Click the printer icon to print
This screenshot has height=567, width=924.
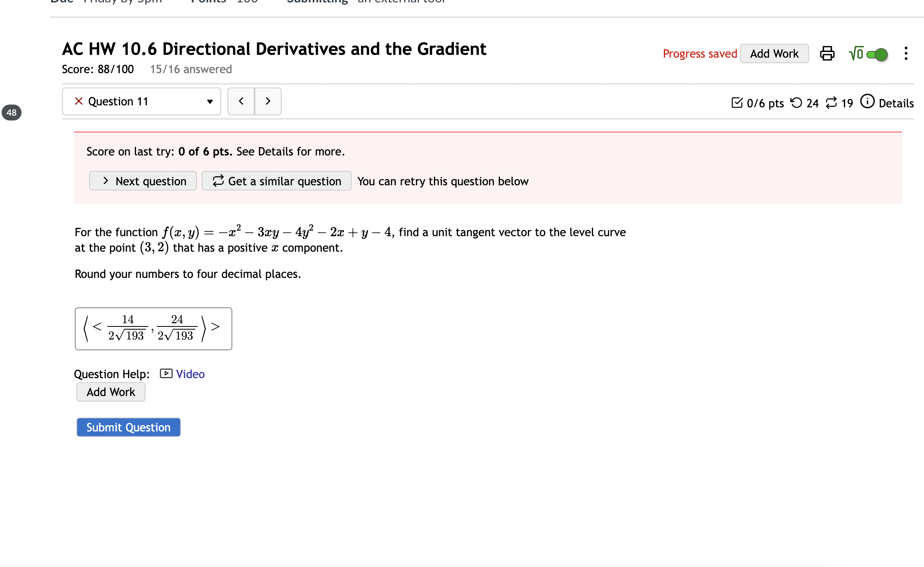(x=828, y=53)
